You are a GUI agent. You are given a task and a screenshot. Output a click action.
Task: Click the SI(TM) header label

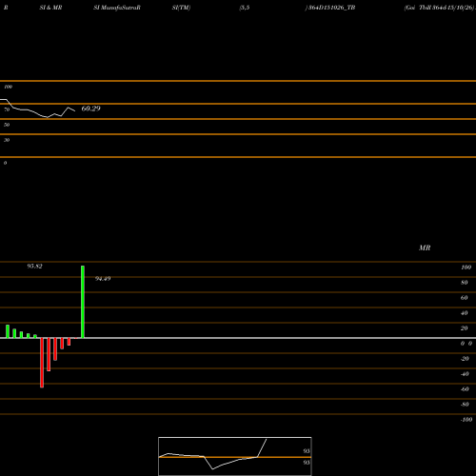(x=181, y=8)
